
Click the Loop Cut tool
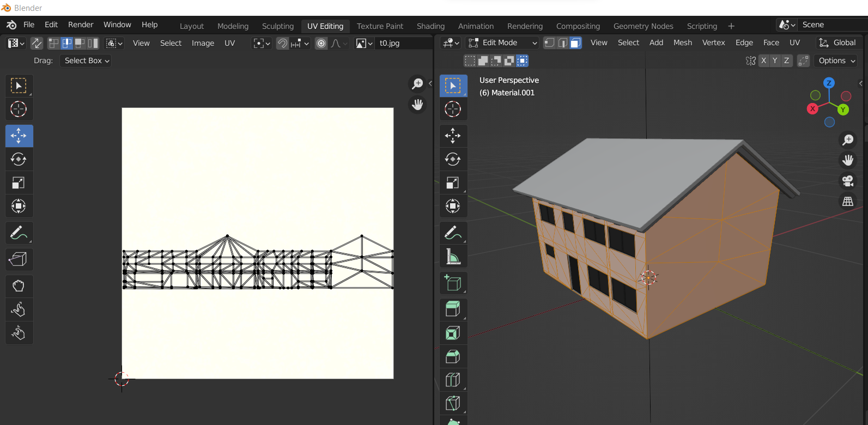click(453, 380)
